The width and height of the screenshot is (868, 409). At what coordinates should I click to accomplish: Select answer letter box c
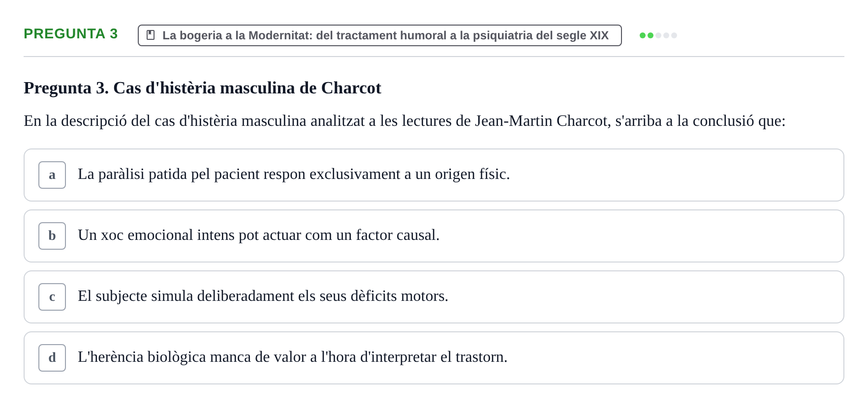coord(52,297)
